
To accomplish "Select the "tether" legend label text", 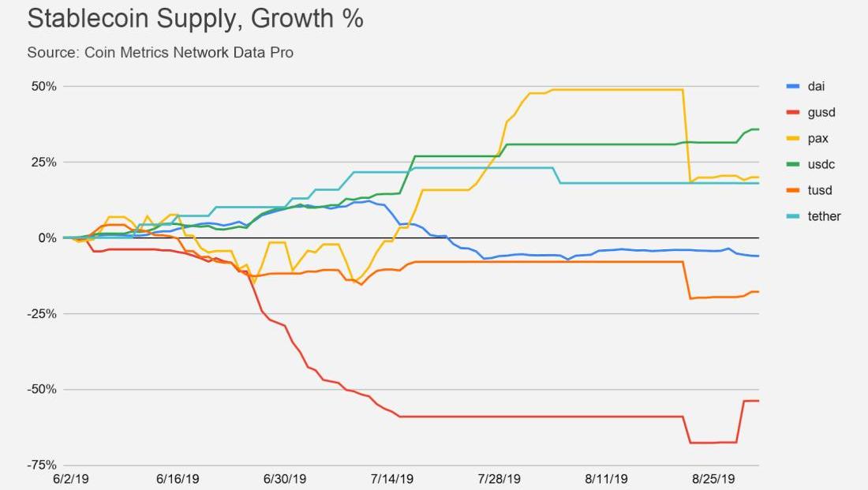I will pyautogui.click(x=824, y=216).
